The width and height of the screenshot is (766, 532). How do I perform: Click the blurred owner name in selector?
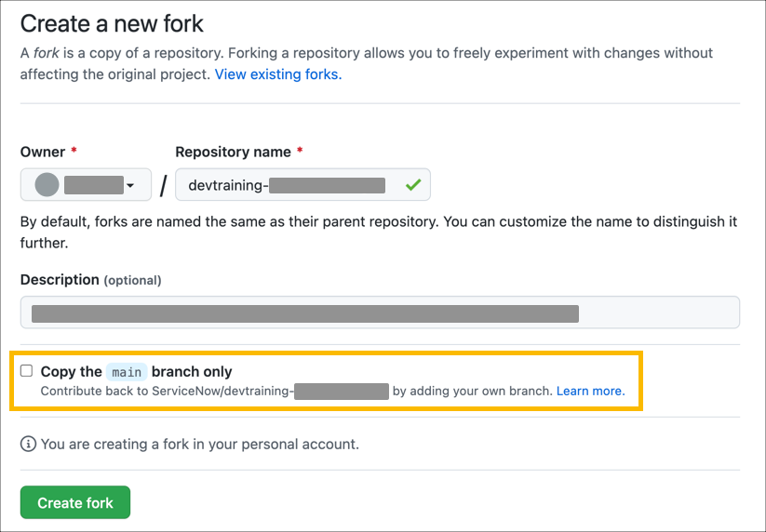tap(93, 185)
